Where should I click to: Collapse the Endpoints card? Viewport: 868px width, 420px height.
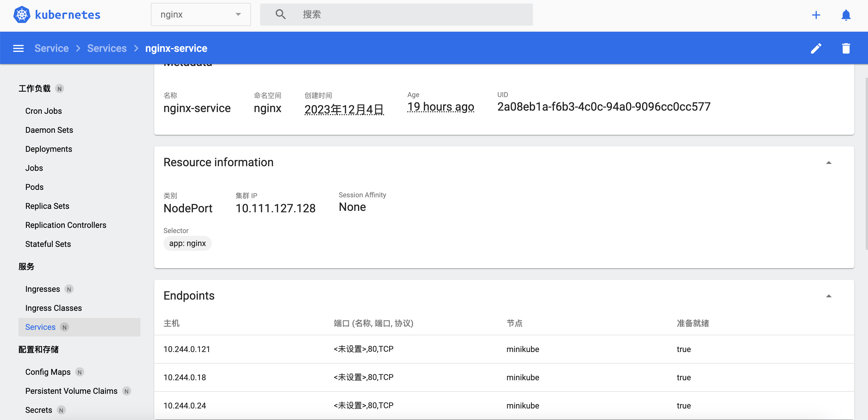point(829,296)
